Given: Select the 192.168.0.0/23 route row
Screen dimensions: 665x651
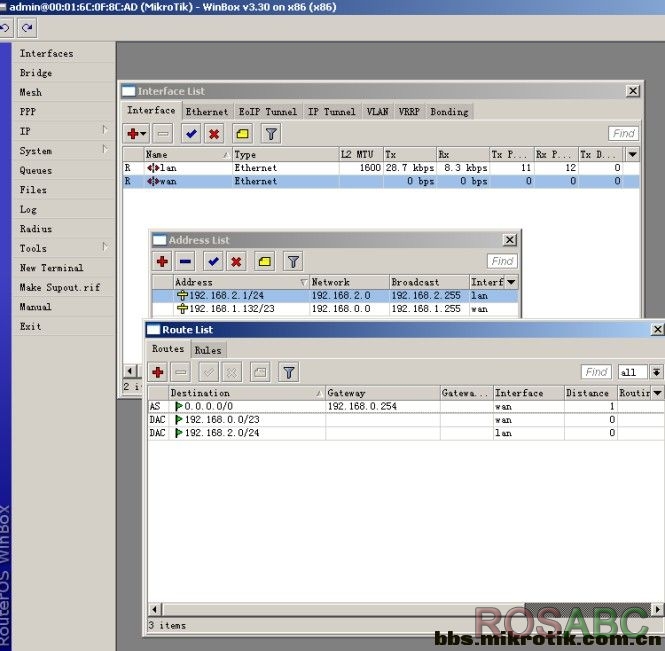Looking at the screenshot, I should pos(405,420).
